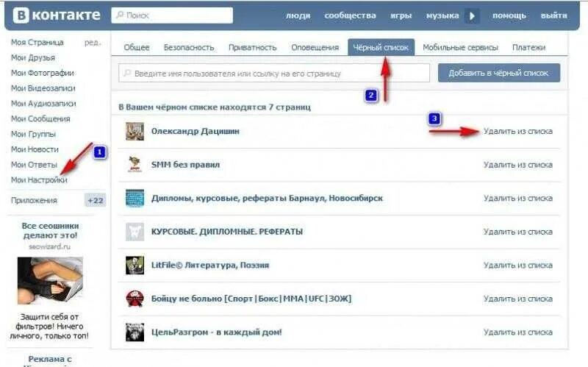Click the top Поиск search box
This screenshot has width=588, height=367.
[172, 15]
